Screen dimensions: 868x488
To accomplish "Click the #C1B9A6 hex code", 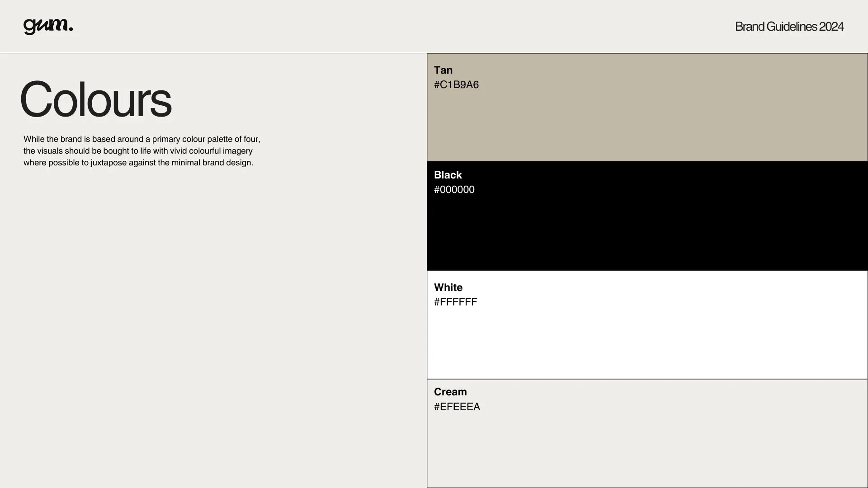I will [x=456, y=85].
